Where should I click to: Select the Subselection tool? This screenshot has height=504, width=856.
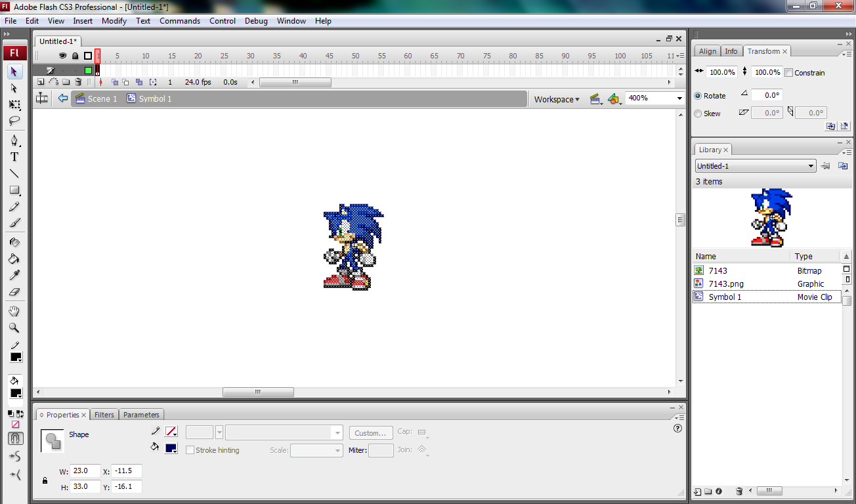coord(14,88)
